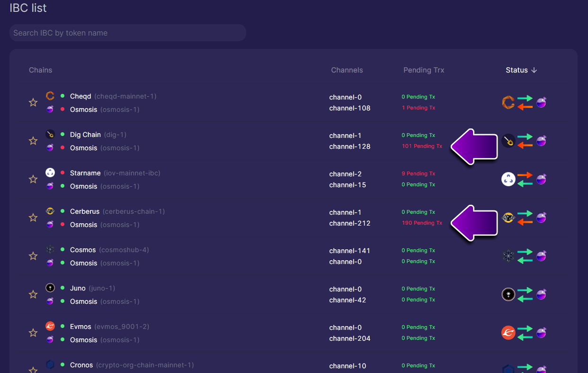588x373 pixels.
Task: Open the Dig Chain name link
Action: [x=85, y=135]
